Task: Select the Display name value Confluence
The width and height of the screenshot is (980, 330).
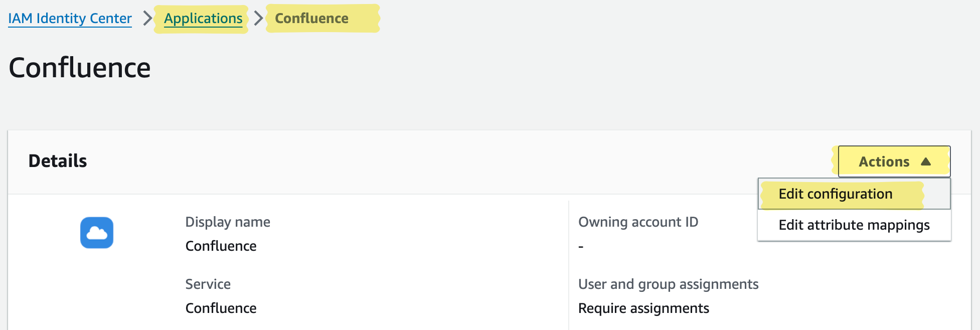Action: coord(221,246)
